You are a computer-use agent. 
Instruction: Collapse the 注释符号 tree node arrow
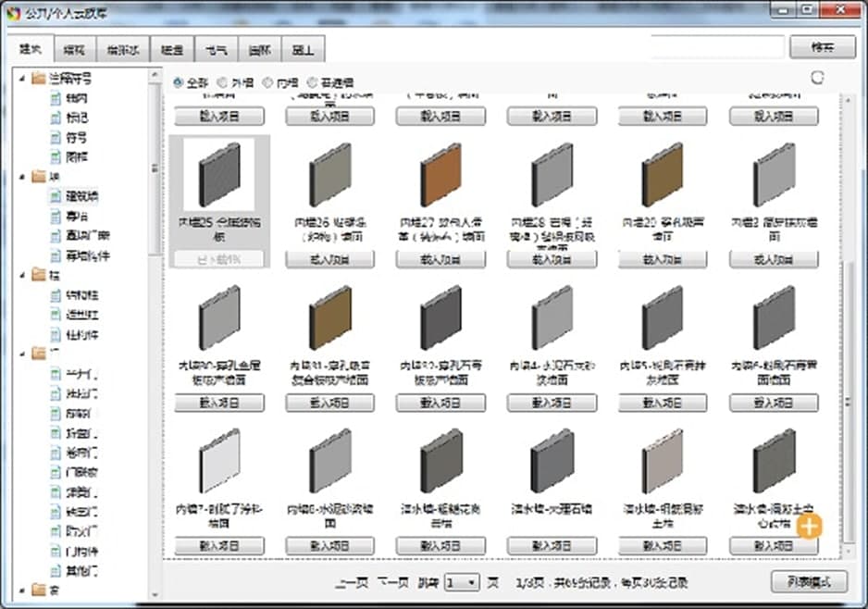tap(22, 78)
